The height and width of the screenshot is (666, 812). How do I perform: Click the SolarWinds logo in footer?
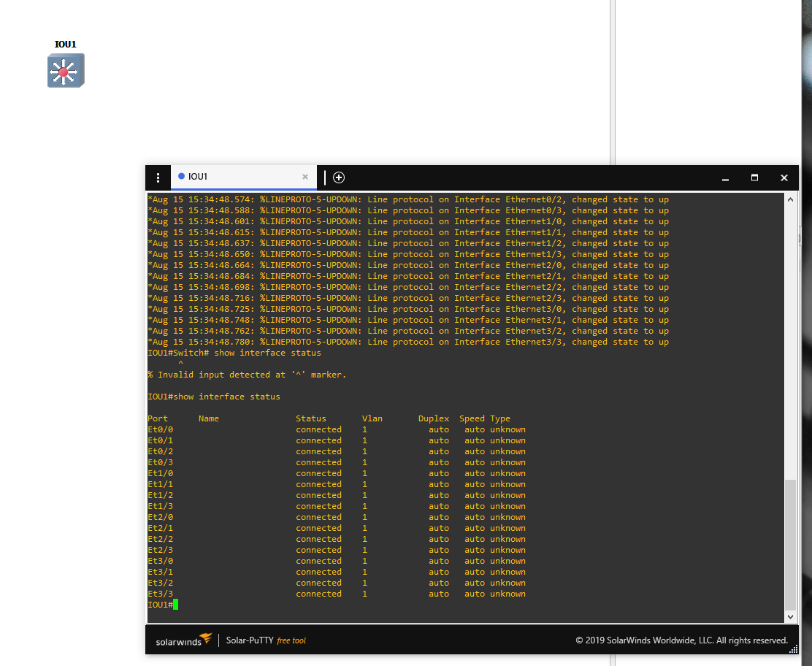[x=183, y=640]
